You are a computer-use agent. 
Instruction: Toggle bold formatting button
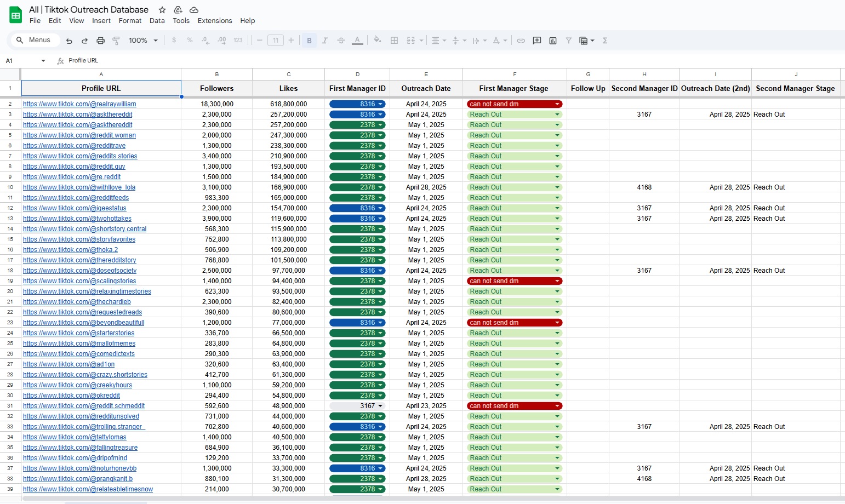pos(309,41)
